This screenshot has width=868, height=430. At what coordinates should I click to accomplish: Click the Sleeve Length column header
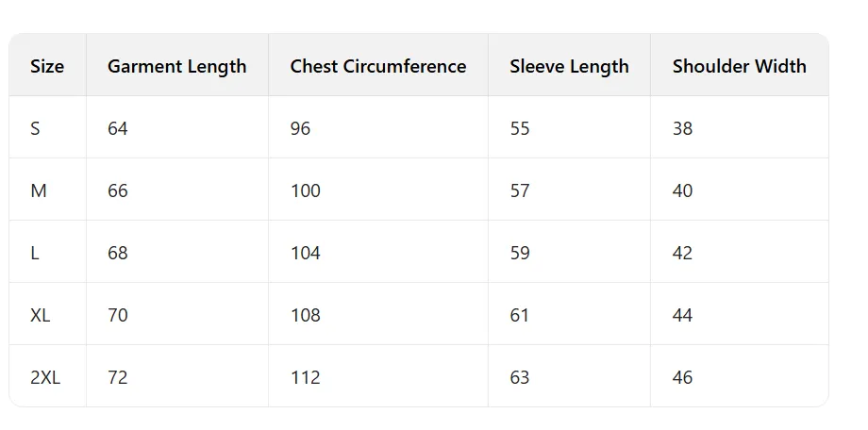(x=569, y=66)
